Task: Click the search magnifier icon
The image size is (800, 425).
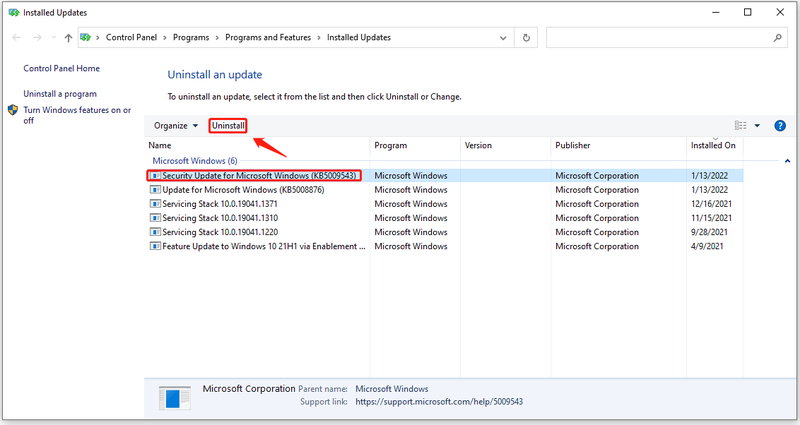Action: click(x=778, y=38)
